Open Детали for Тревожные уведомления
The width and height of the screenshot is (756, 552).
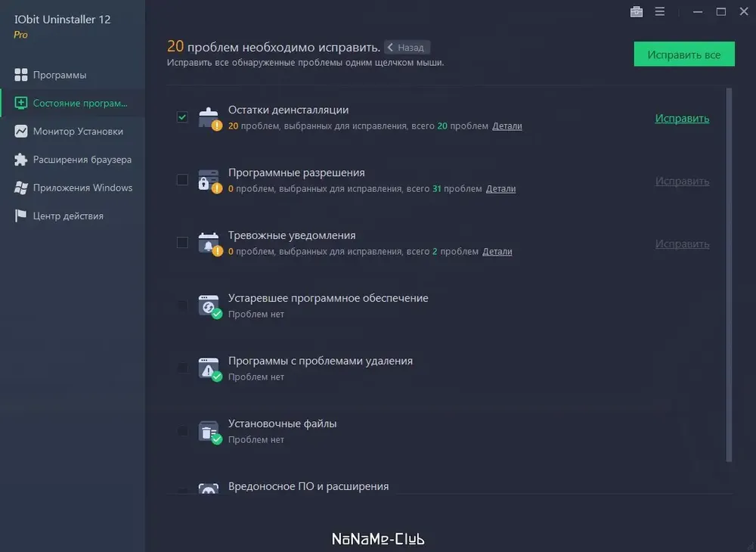pos(497,251)
